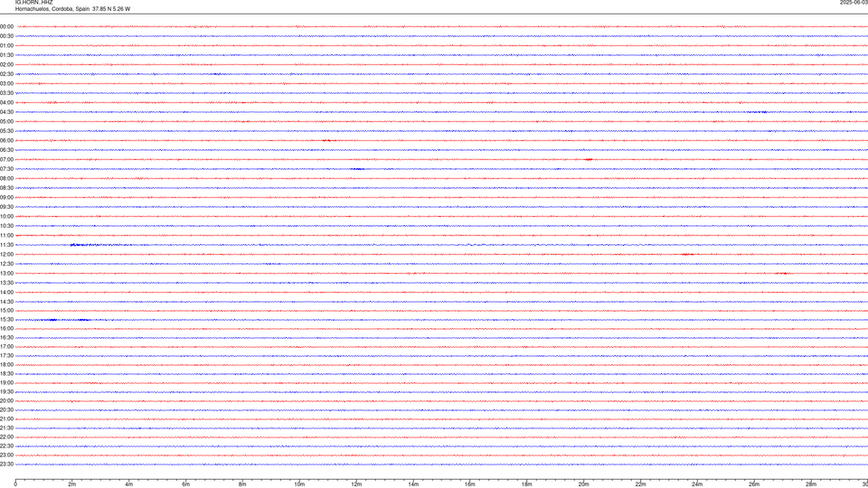Select the "10m" axis tick label
This screenshot has height=488, width=868.
pos(299,484)
